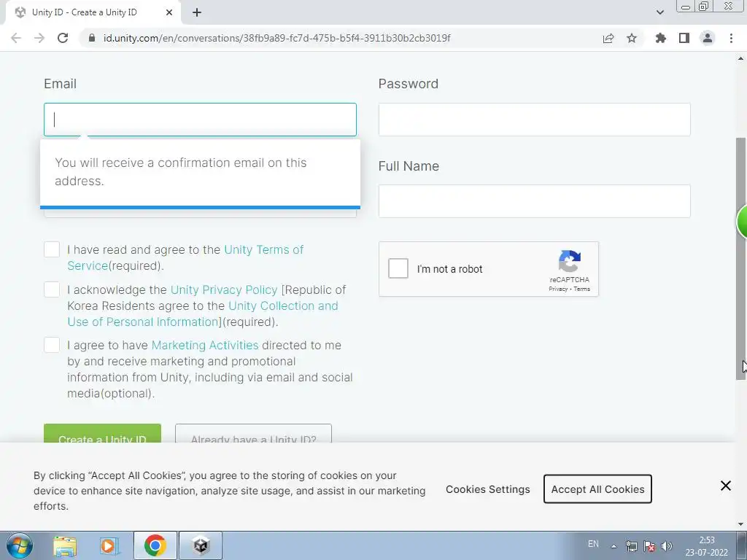Click the browser forward arrow

pyautogui.click(x=39, y=38)
